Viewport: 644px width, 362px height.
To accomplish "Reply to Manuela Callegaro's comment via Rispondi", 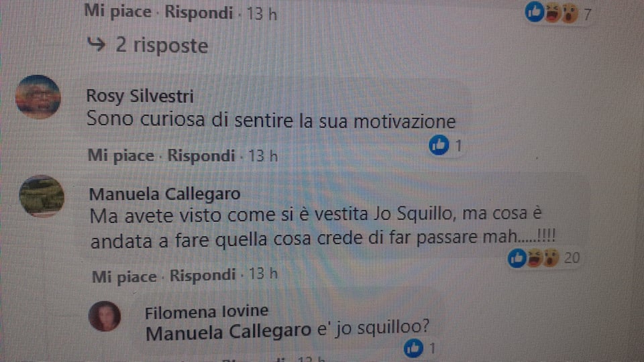I will (203, 275).
